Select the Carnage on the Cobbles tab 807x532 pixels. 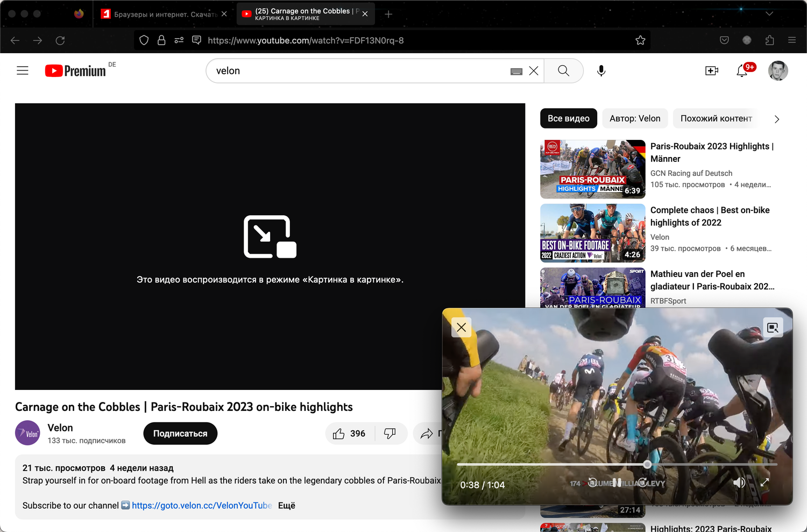tap(306, 14)
